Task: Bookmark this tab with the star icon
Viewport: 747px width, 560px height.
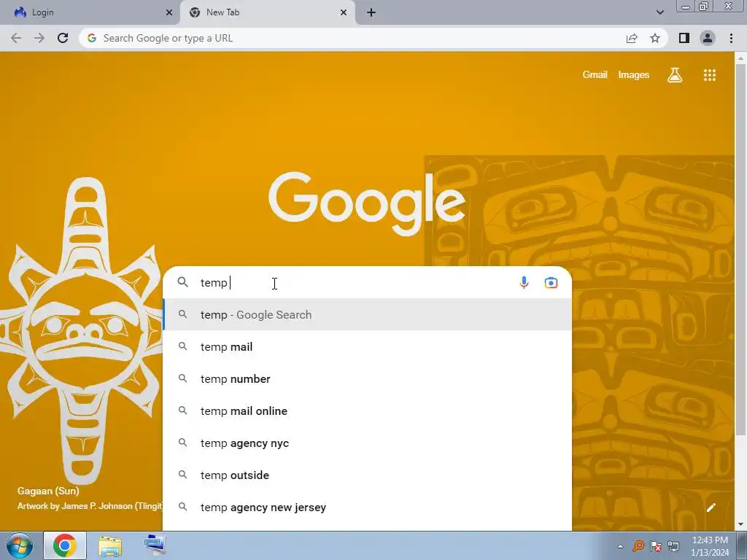Action: [655, 38]
